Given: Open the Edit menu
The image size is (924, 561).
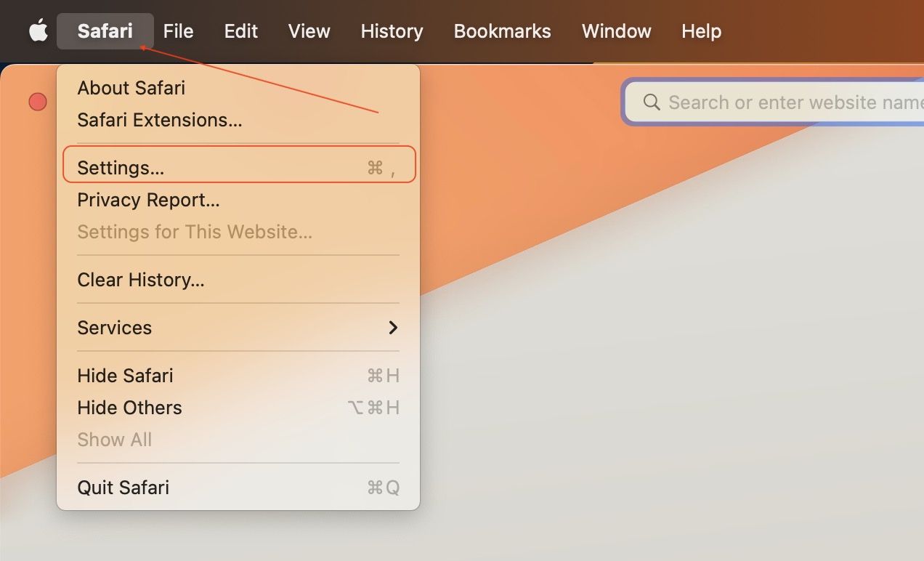Looking at the screenshot, I should tap(240, 31).
